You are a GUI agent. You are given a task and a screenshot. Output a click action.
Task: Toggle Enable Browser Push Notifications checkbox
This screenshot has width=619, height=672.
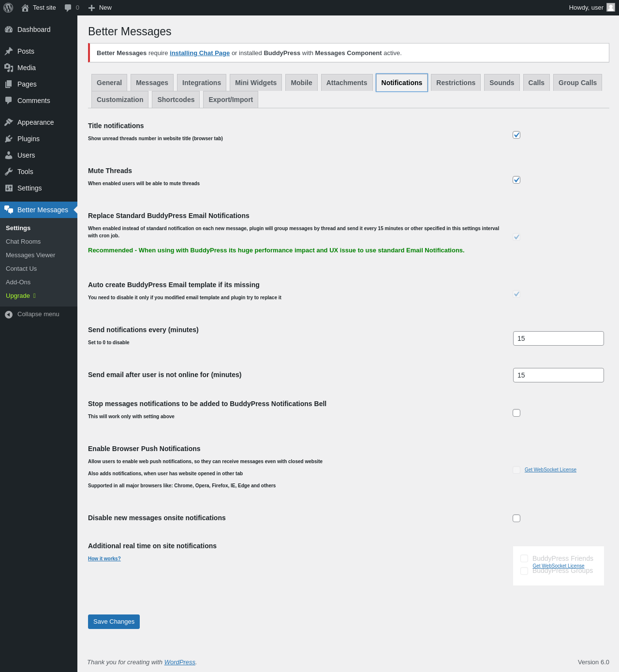[x=516, y=470]
